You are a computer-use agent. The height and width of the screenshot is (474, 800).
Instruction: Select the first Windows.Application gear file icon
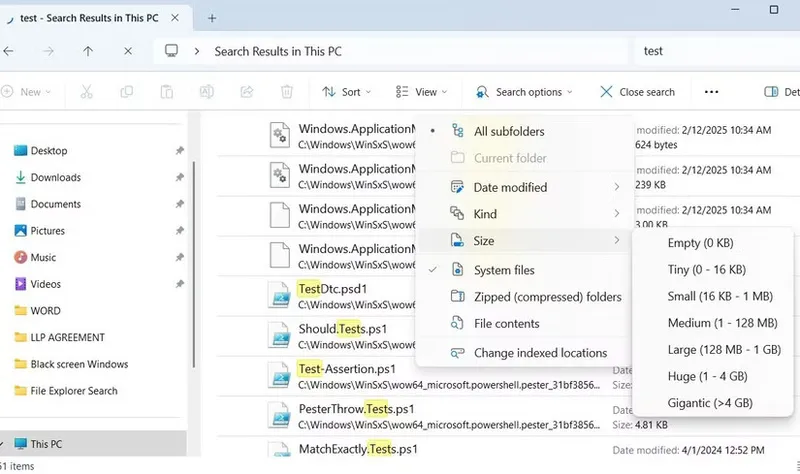(280, 135)
